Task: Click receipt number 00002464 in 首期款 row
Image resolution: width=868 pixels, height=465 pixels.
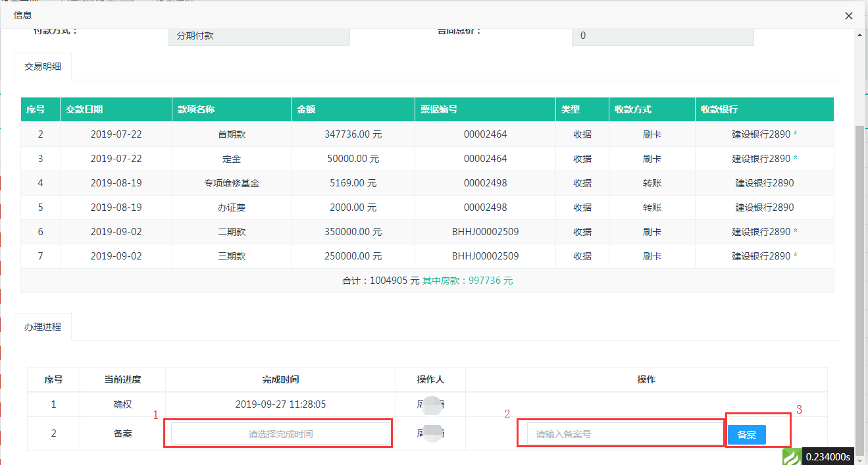Action: [486, 134]
